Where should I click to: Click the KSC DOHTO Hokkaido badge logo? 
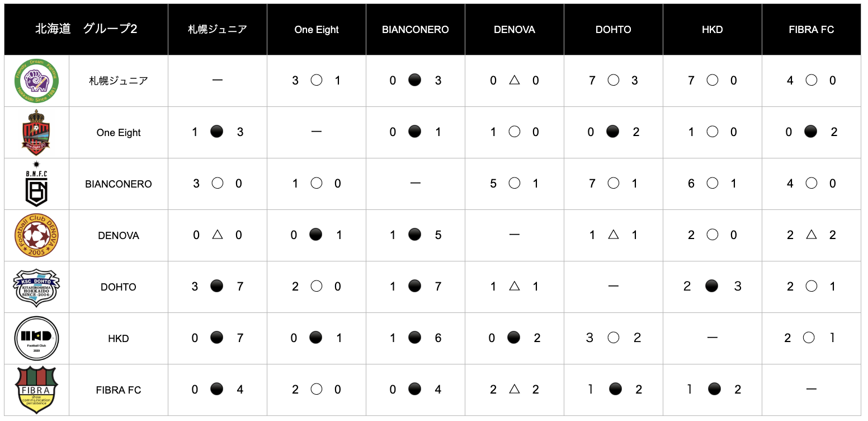pos(36,287)
